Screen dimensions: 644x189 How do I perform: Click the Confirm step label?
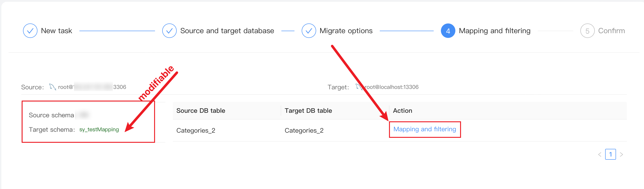[611, 31]
